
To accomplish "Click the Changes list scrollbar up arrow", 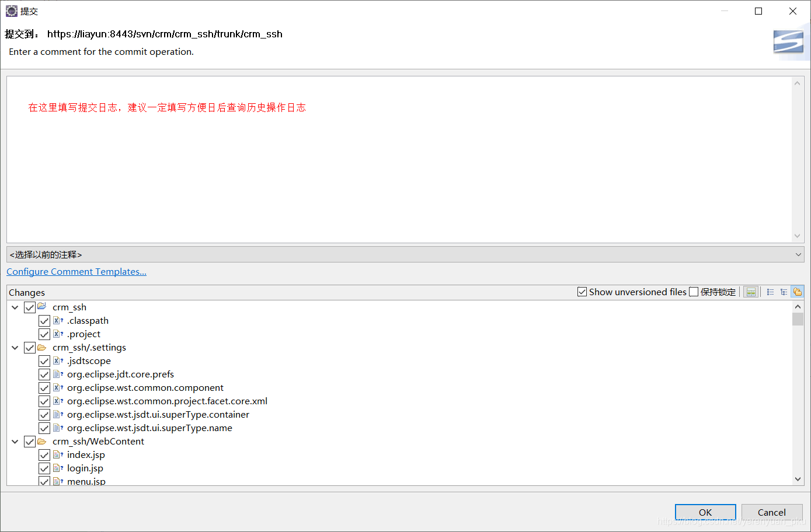I will pyautogui.click(x=798, y=307).
